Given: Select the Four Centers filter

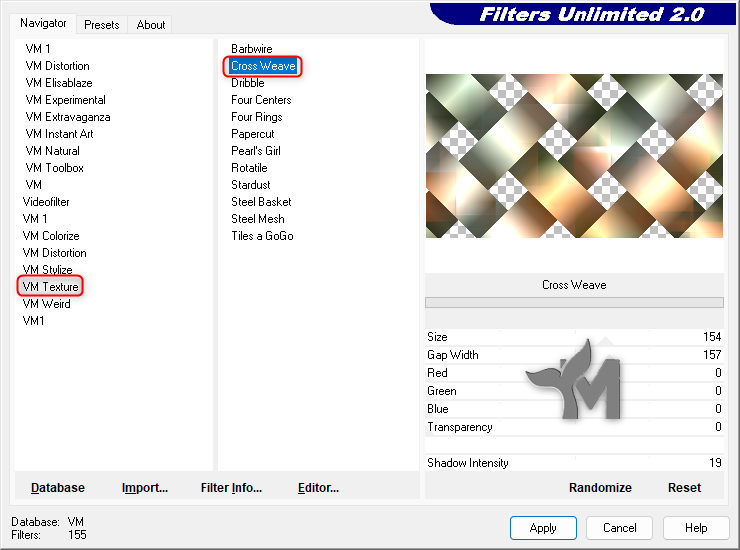Looking at the screenshot, I should [261, 100].
